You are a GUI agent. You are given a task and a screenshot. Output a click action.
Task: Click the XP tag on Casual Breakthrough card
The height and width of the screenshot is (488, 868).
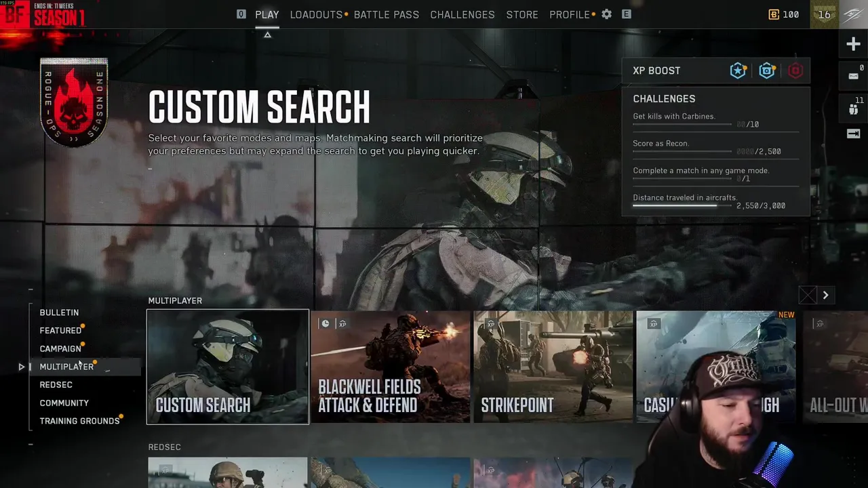click(653, 324)
